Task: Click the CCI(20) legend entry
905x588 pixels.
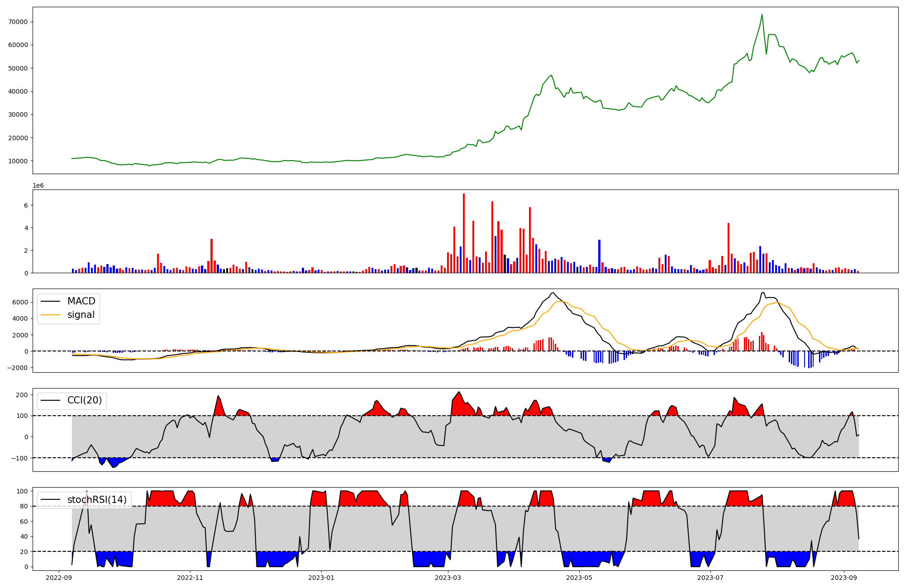Action: 84,400
